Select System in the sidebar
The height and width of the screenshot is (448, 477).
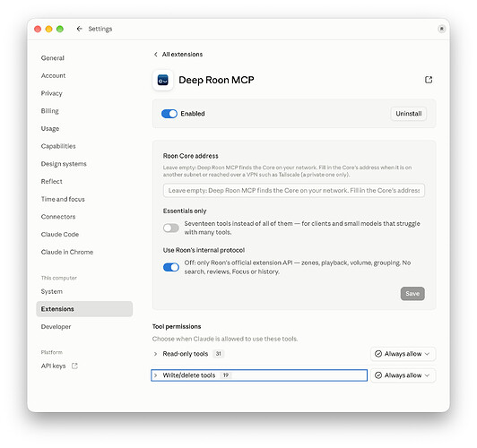tap(52, 291)
